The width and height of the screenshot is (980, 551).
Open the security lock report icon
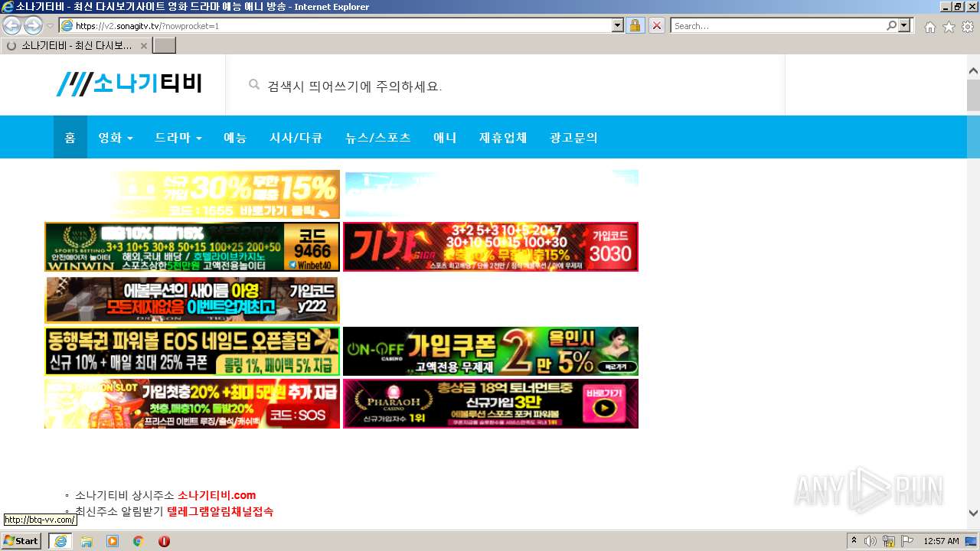pos(635,25)
